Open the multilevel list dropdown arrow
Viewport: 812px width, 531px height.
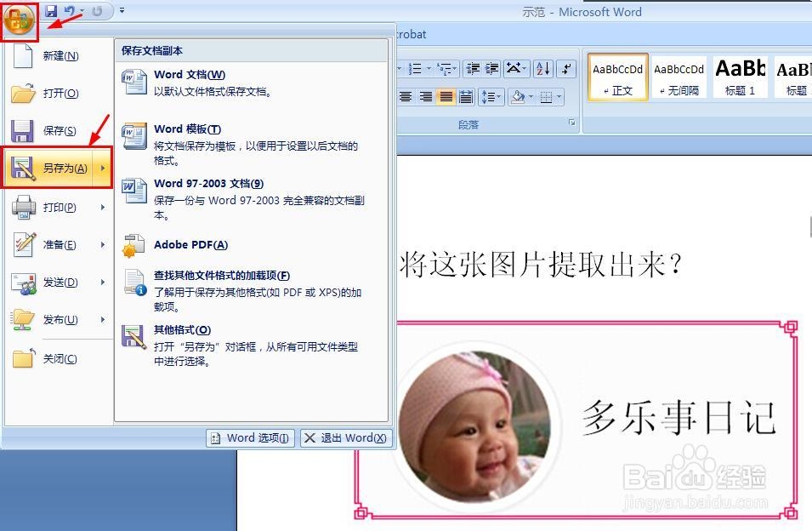point(455,69)
